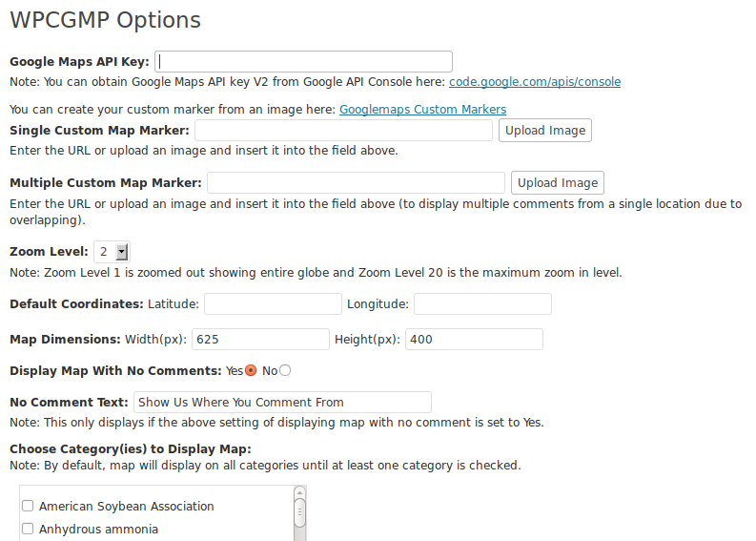Click the Longitude input field

(x=482, y=304)
